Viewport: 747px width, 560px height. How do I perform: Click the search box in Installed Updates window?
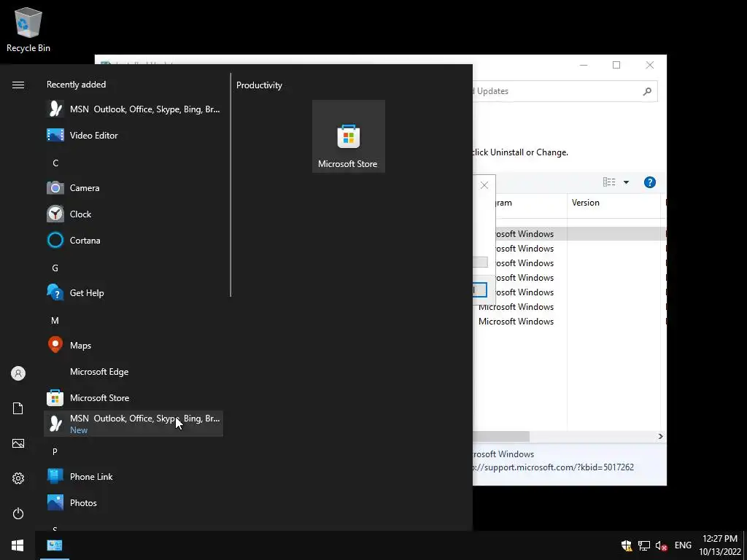565,91
